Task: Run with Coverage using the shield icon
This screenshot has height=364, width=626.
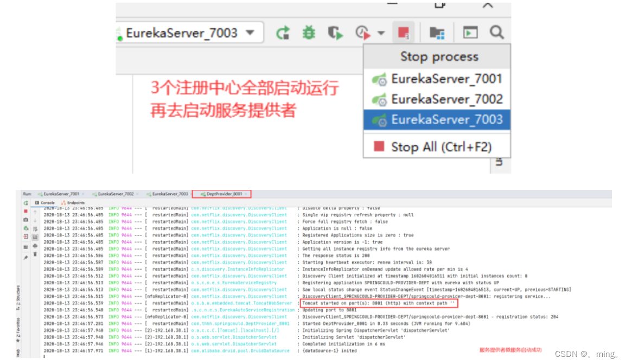Action: coord(335,33)
